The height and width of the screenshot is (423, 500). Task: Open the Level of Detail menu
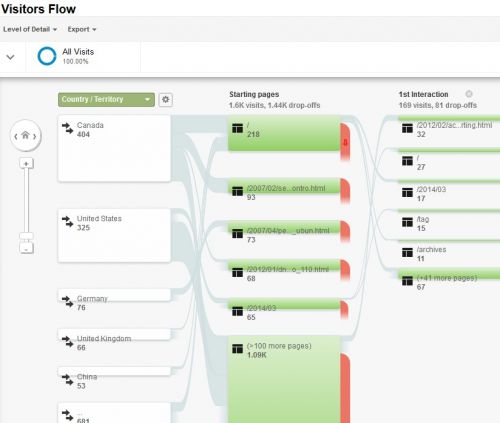30,29
